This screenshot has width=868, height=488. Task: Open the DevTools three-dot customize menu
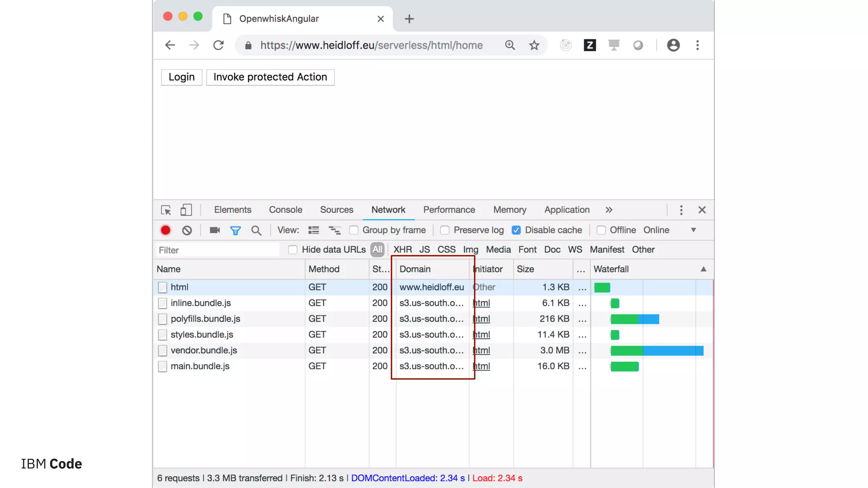[681, 210]
